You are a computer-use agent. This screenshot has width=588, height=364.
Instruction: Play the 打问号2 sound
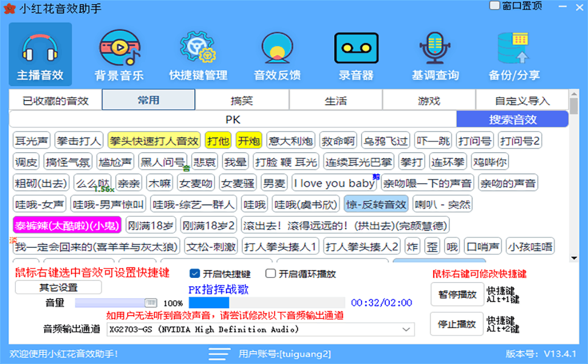coord(520,141)
